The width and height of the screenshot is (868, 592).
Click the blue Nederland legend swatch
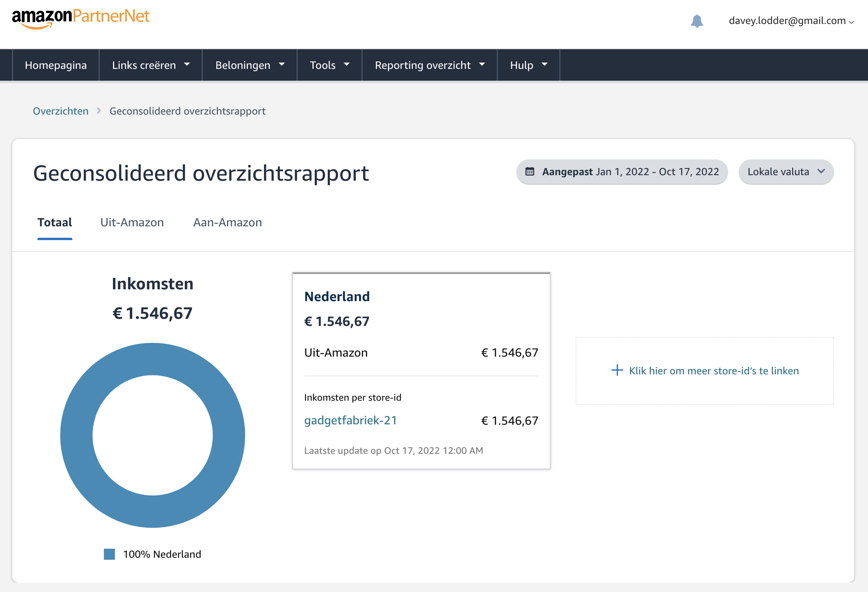(x=109, y=554)
